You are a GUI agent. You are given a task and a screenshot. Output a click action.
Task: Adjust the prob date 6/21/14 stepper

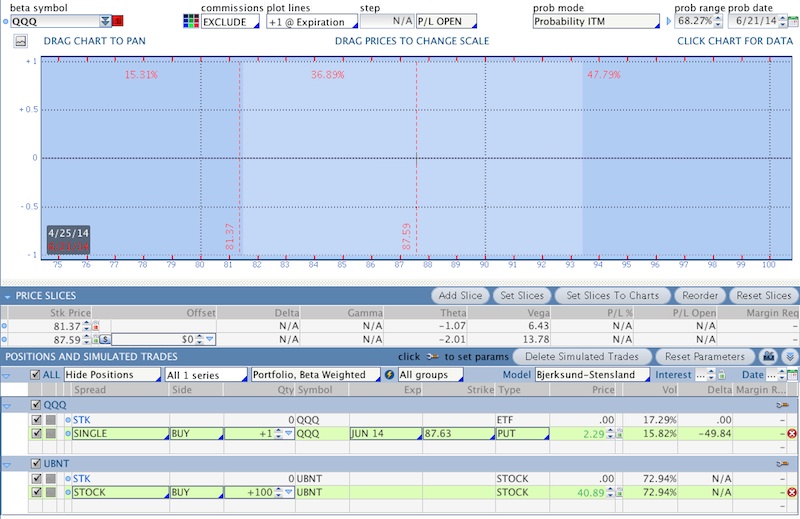click(782, 21)
